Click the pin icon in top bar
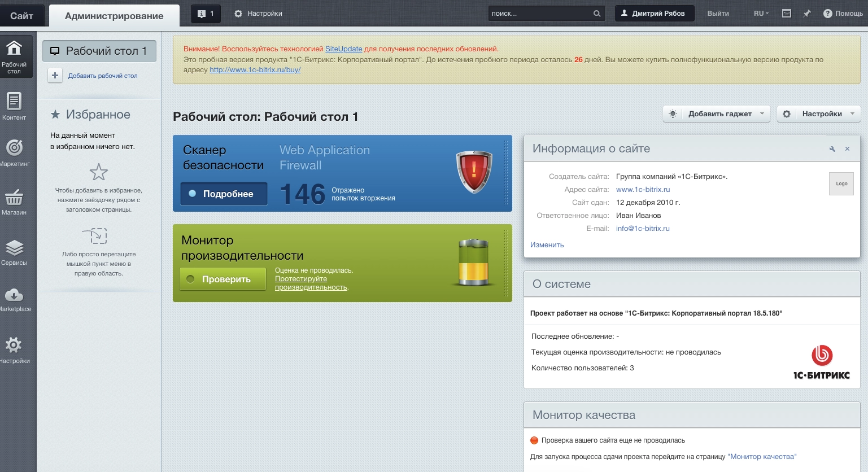 807,14
